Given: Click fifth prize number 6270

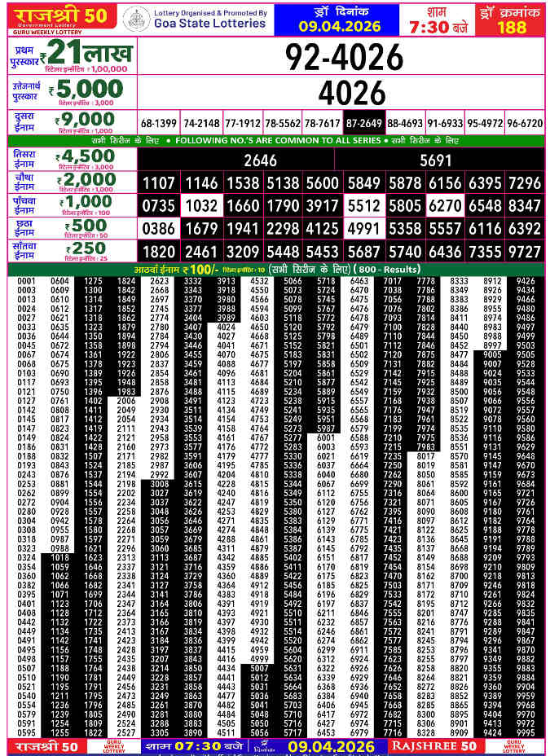Looking at the screenshot, I should tap(446, 206).
